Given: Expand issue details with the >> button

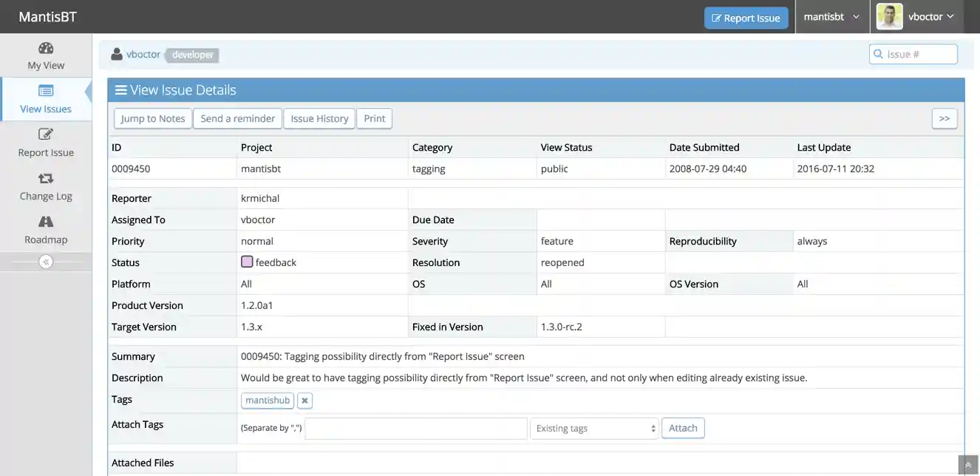Looking at the screenshot, I should coord(945,118).
